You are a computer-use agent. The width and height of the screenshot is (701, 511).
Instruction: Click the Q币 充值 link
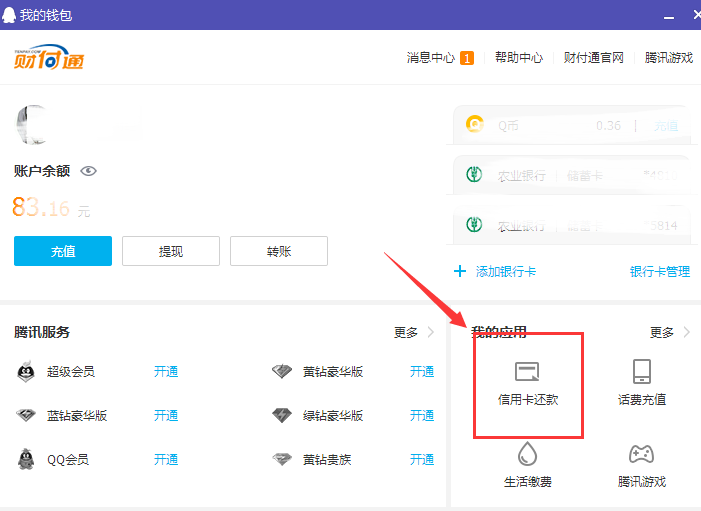pyautogui.click(x=666, y=126)
